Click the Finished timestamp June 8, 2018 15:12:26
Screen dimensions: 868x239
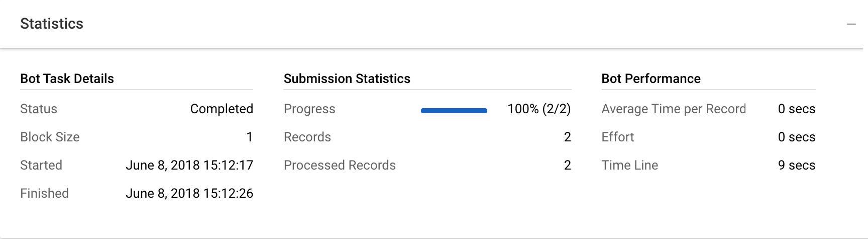coord(189,193)
